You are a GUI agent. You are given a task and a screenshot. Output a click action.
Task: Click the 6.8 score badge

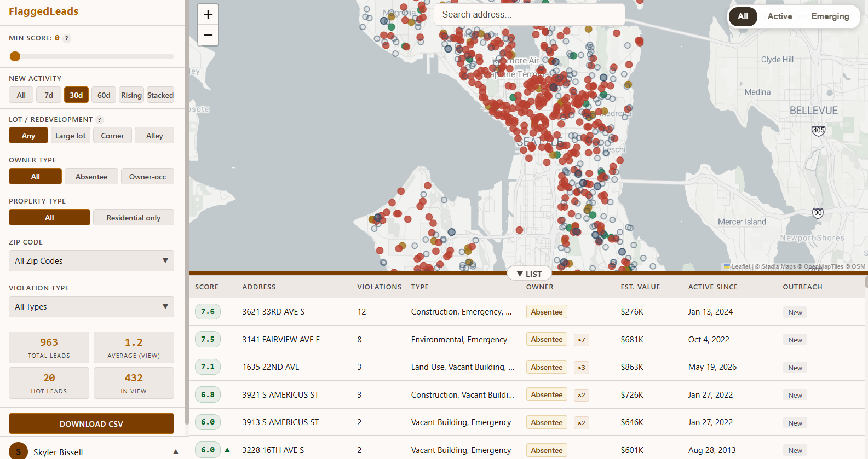pyautogui.click(x=208, y=395)
